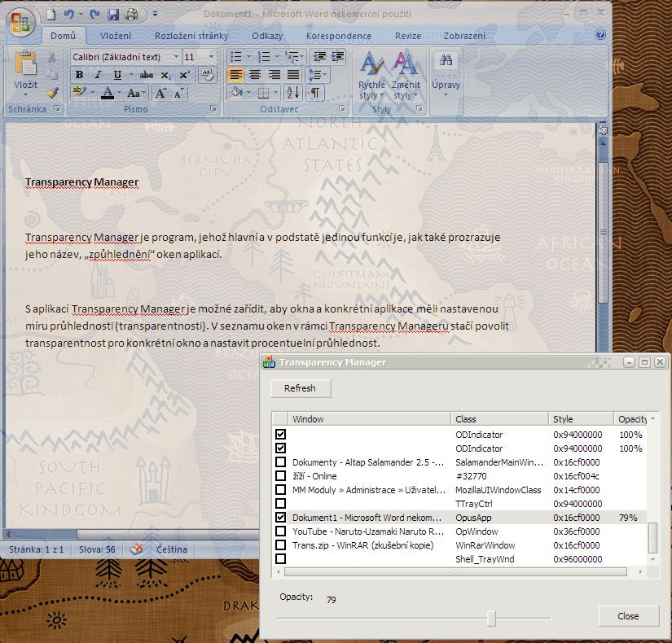The image size is (672, 643).
Task: Click the New document icon in quick access toolbar
Action: tap(51, 15)
